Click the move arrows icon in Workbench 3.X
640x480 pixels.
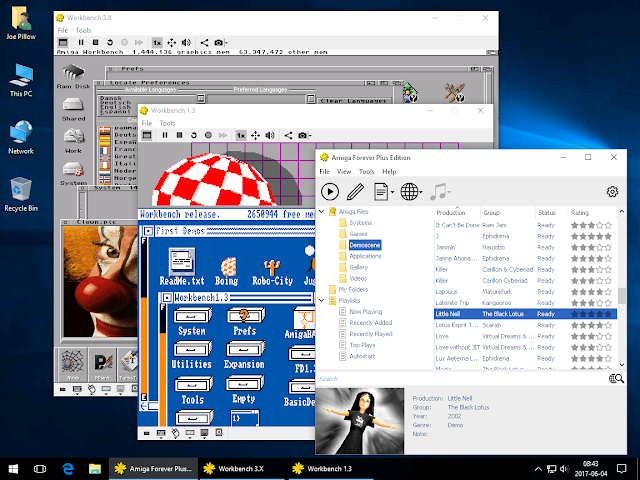pos(171,42)
